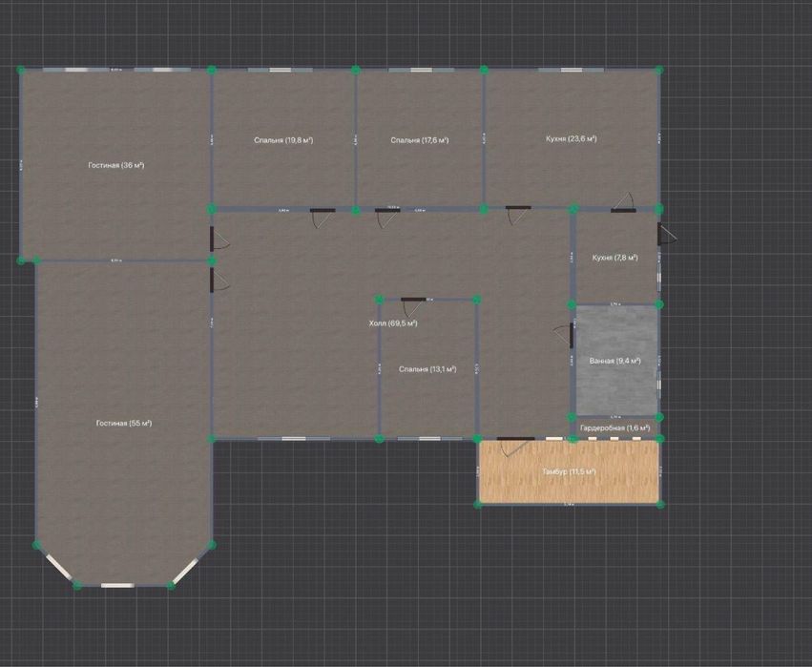Select the bottom center bay window of Гостиная 55

click(x=117, y=585)
